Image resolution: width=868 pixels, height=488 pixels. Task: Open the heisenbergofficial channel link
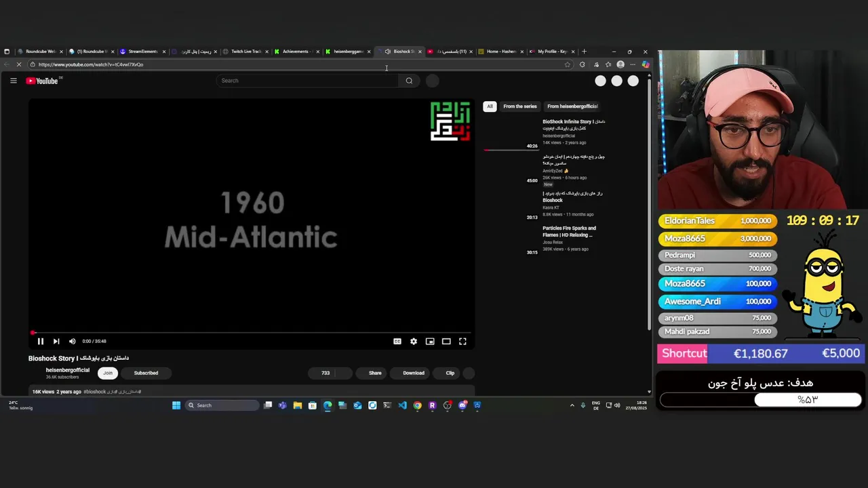(x=67, y=370)
